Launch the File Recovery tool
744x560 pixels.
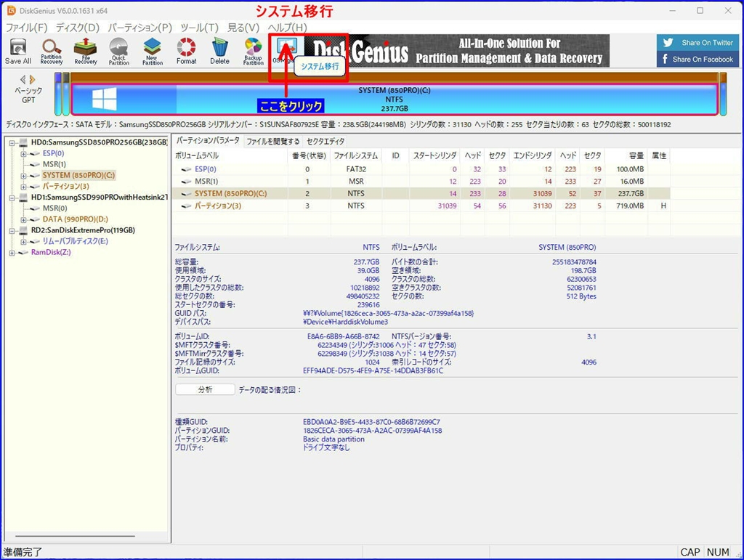[85, 50]
